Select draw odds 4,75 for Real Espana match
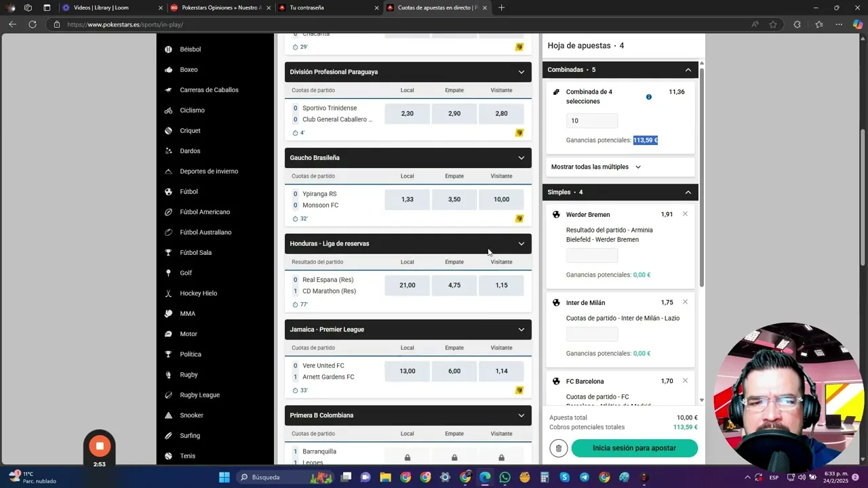 (454, 285)
